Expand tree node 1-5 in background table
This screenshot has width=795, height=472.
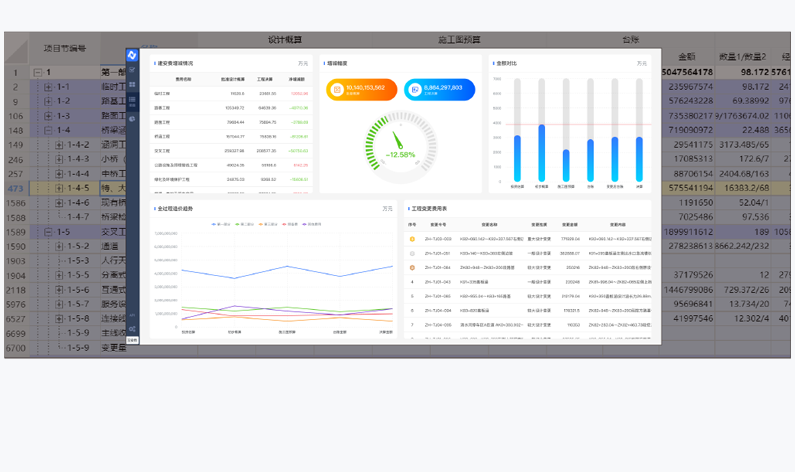tap(47, 232)
